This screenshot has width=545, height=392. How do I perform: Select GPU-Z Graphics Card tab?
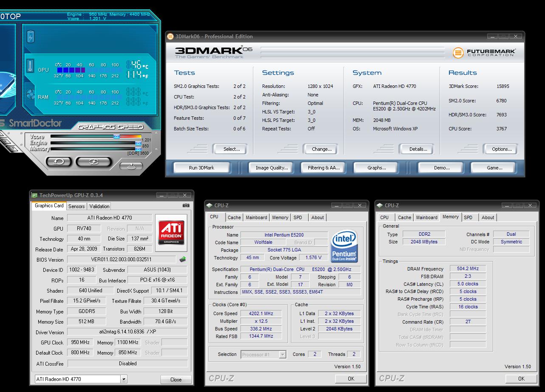pos(49,206)
